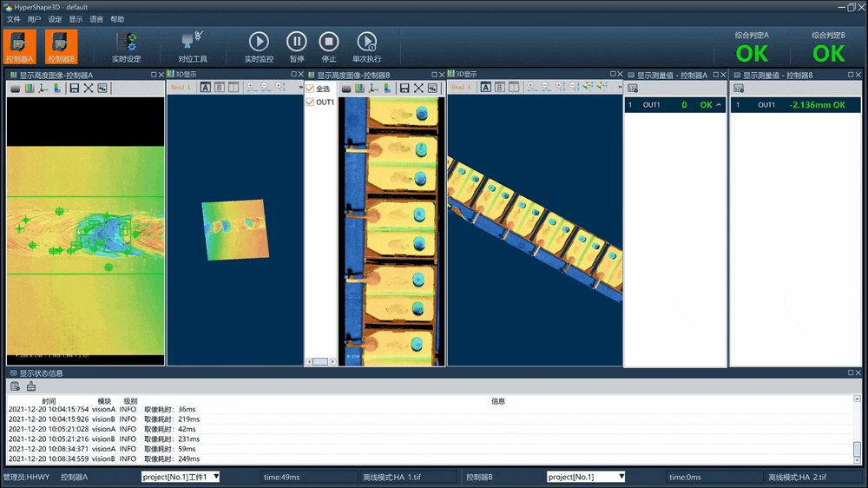Run 单次执行 single execution

pyautogui.click(x=366, y=47)
